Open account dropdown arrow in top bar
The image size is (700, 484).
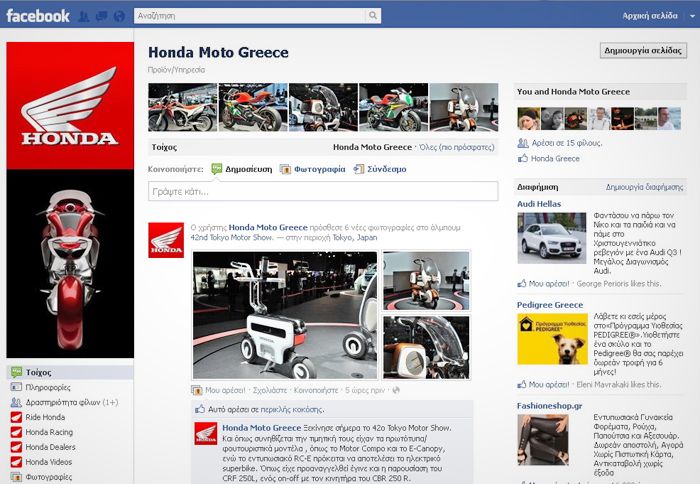pyautogui.click(x=692, y=16)
